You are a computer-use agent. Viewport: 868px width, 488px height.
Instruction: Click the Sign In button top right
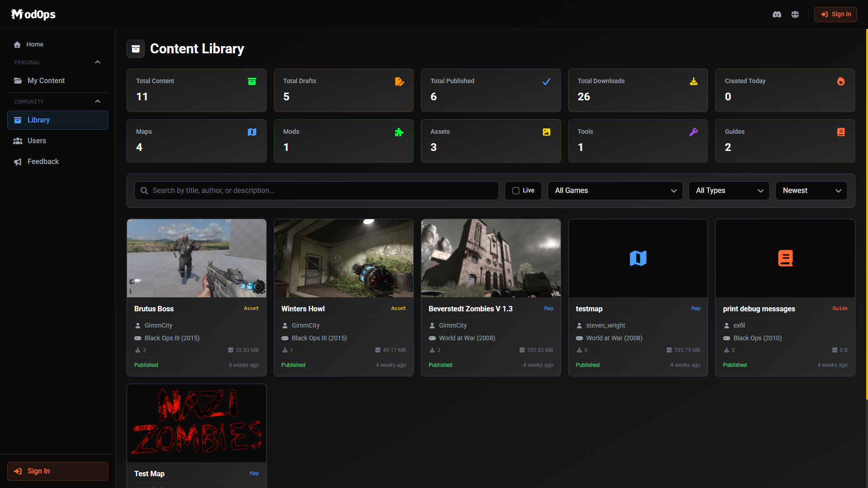[x=835, y=14]
